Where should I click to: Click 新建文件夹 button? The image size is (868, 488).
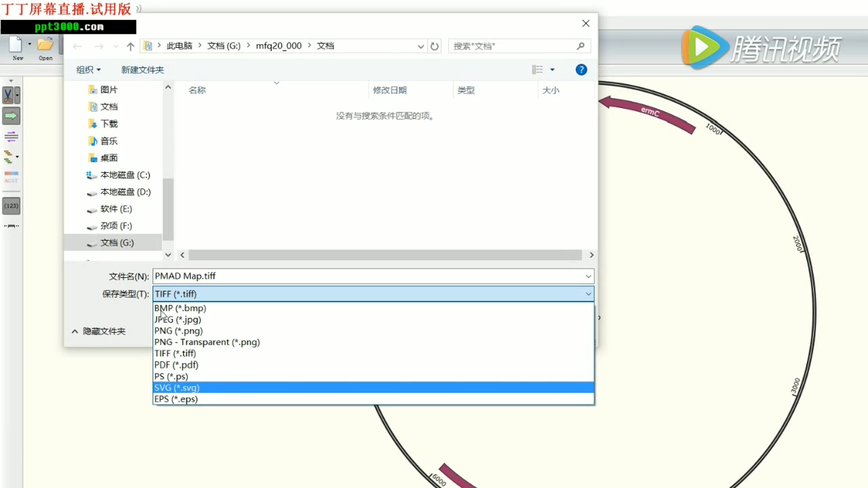(142, 70)
